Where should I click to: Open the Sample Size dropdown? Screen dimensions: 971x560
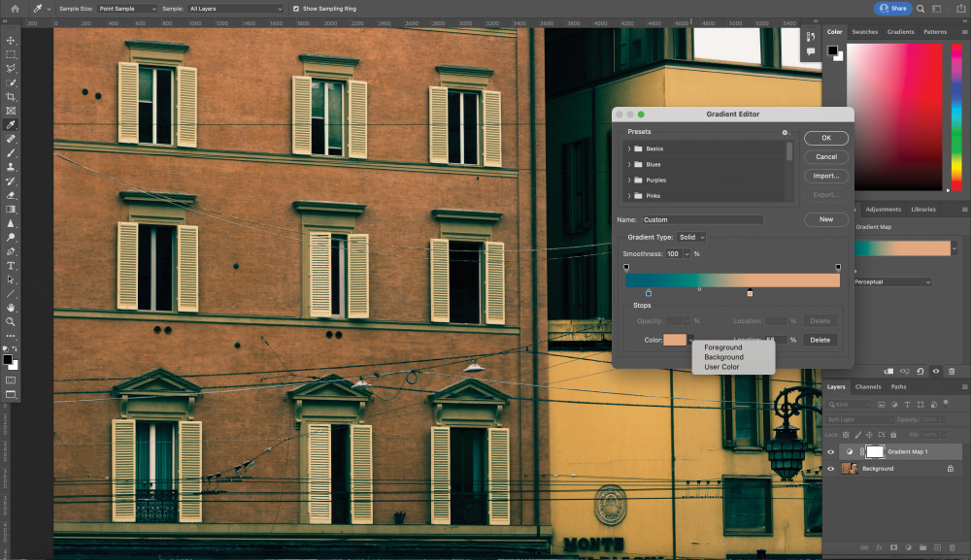pos(127,9)
